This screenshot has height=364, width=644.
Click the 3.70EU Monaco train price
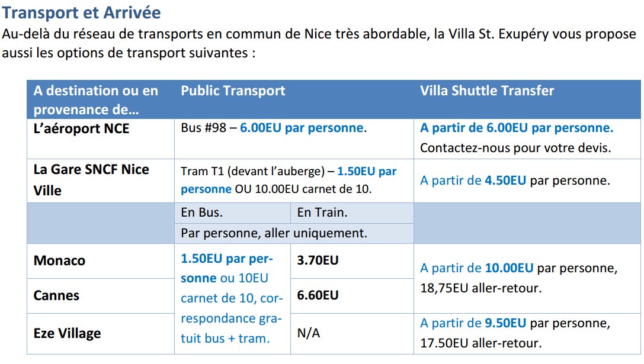click(318, 260)
